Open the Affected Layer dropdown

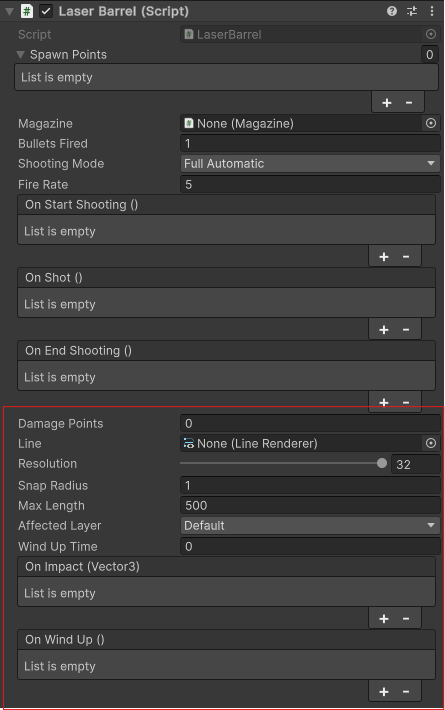[310, 525]
